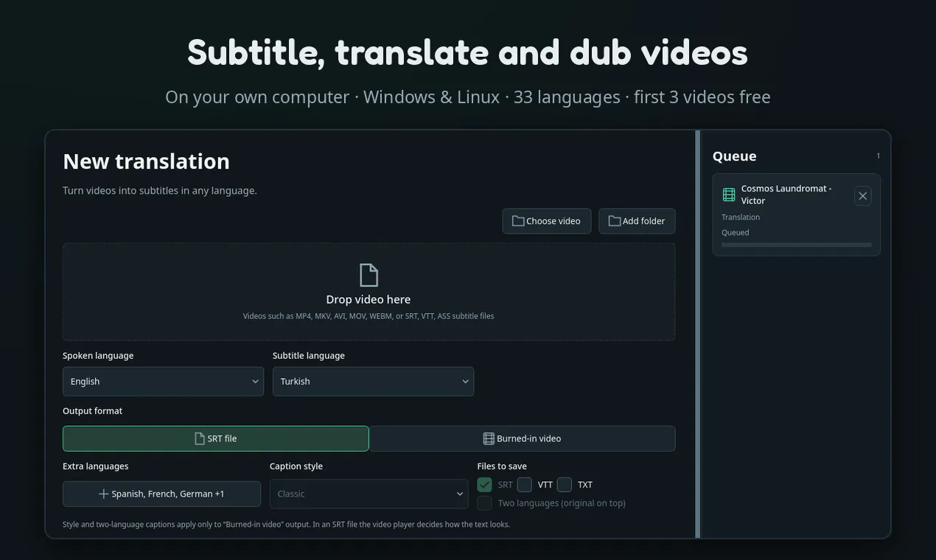936x560 pixels.
Task: Remove Cosmos Laundromat from the queue
Action: (862, 196)
